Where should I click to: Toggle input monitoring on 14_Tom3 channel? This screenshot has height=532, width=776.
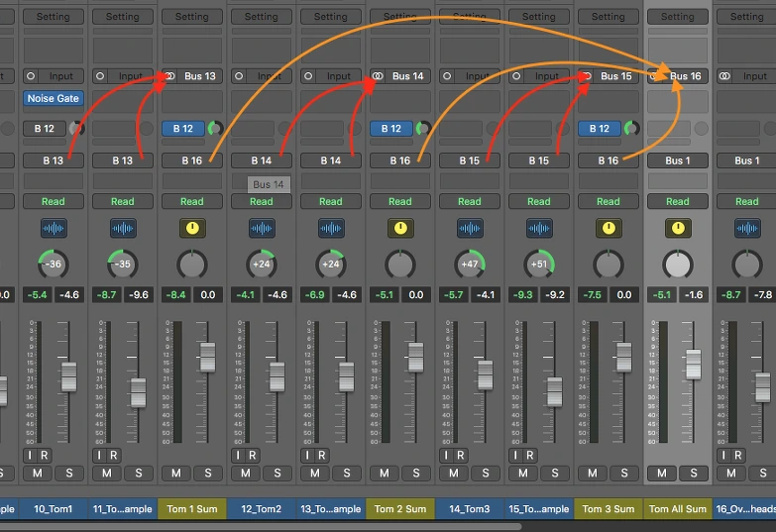click(446, 456)
